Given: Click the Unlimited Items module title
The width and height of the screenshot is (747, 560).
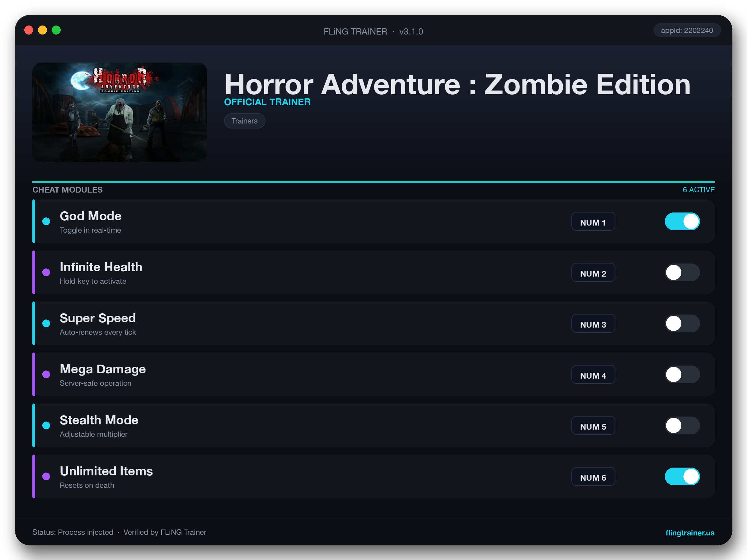Looking at the screenshot, I should 106,471.
